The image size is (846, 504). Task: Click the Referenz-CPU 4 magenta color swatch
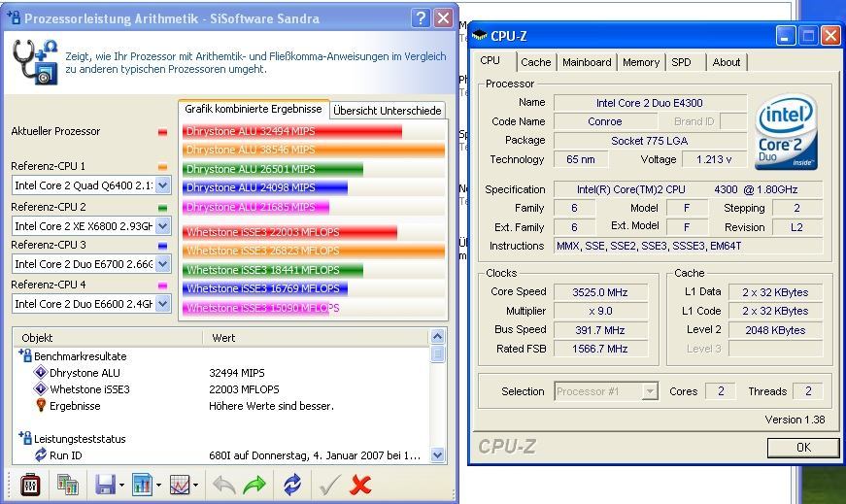(x=162, y=286)
